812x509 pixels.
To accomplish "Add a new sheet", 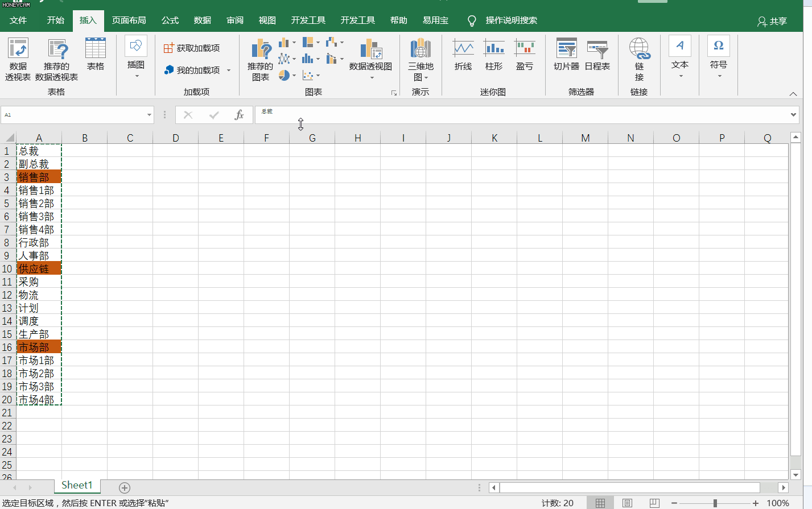I will tap(125, 488).
